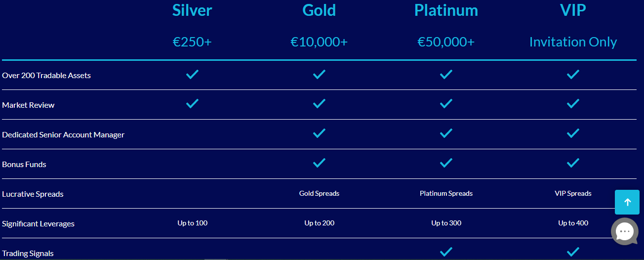Click Platinum Spreads text
Viewport: 644px width, 260px height.
tap(446, 193)
